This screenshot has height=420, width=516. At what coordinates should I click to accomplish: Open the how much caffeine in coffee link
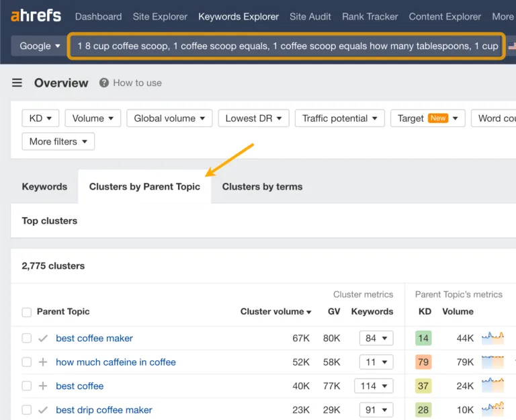click(x=116, y=362)
